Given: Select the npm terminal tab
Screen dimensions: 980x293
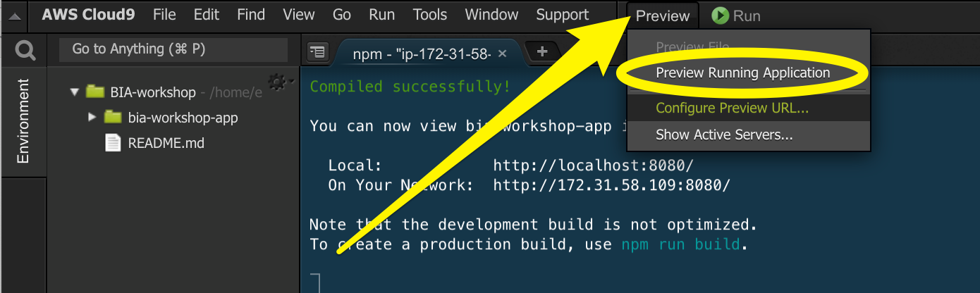Looking at the screenshot, I should (x=422, y=54).
